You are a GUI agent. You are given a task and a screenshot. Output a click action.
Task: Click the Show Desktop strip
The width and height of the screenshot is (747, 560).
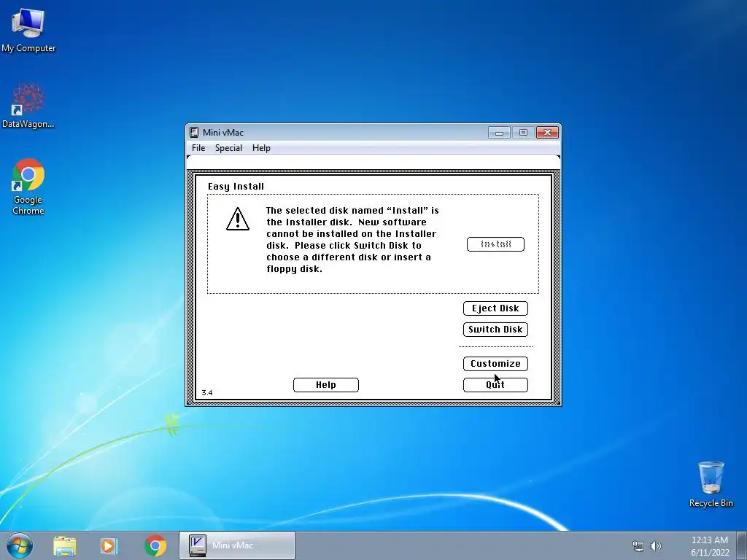coord(742,545)
